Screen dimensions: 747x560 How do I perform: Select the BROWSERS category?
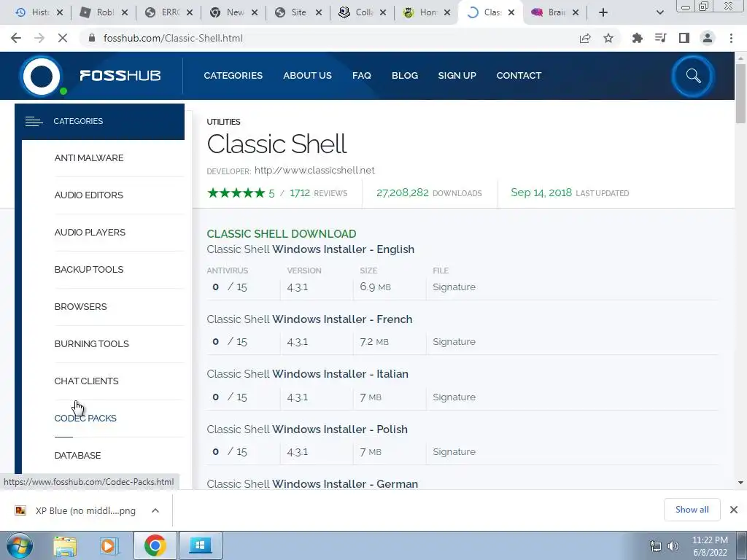(x=80, y=307)
